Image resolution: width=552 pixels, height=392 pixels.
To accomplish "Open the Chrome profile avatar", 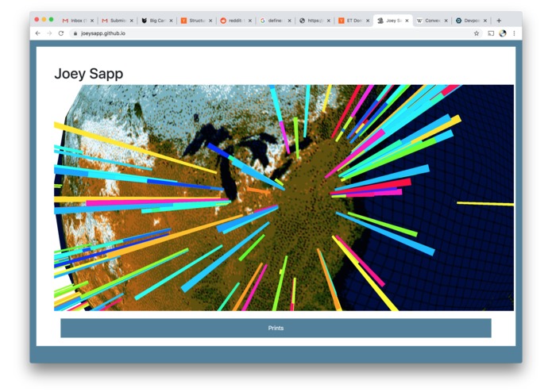I will 503,33.
